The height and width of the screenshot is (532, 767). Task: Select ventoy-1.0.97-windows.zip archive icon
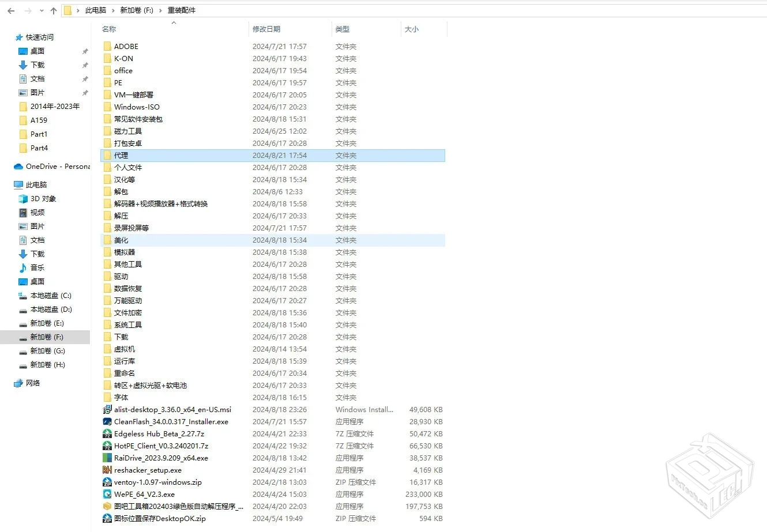click(107, 482)
